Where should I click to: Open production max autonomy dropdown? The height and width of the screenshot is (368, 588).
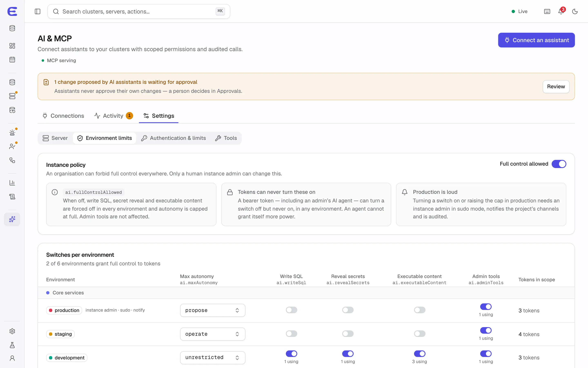click(x=212, y=310)
